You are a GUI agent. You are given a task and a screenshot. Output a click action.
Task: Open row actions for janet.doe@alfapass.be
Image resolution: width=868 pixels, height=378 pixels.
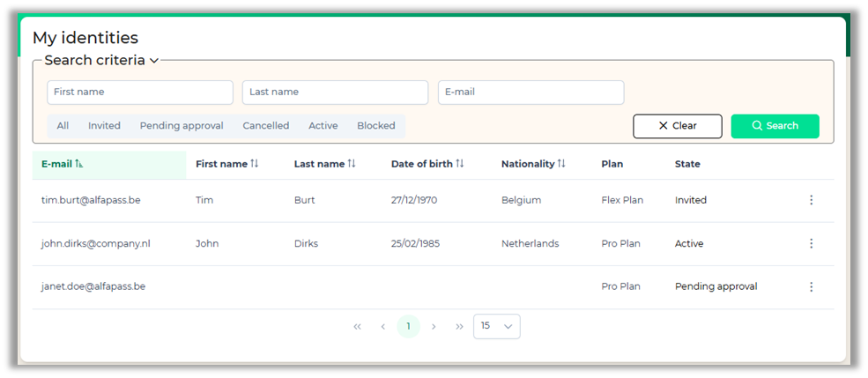coord(811,286)
